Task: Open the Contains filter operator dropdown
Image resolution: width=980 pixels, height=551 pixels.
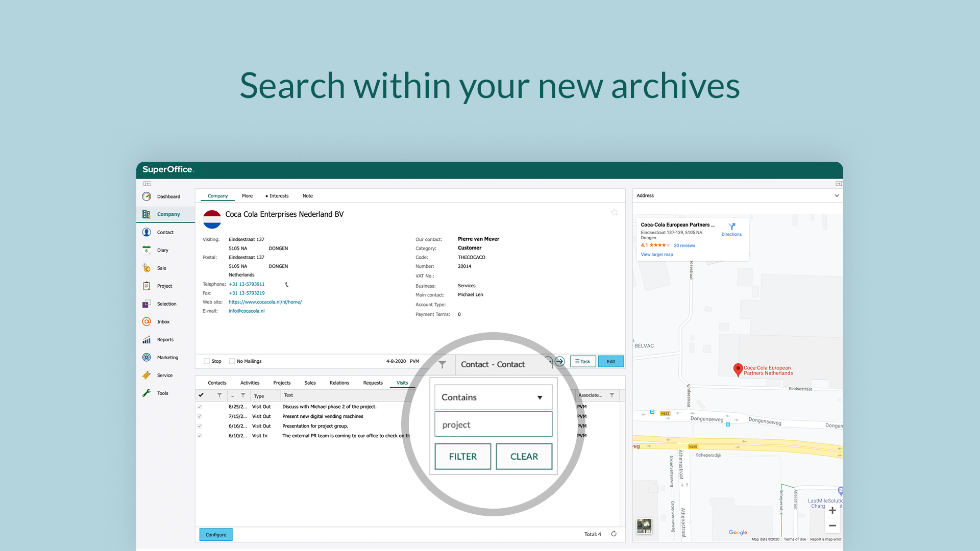Action: point(493,397)
